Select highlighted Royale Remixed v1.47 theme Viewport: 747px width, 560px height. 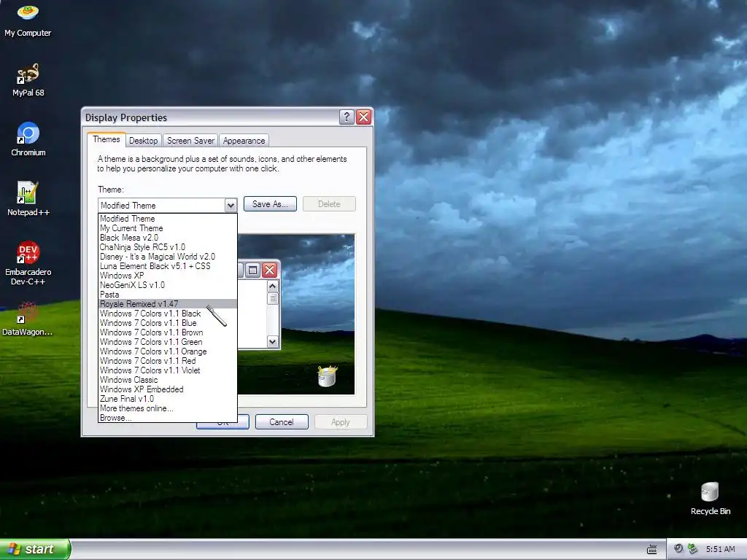point(168,304)
